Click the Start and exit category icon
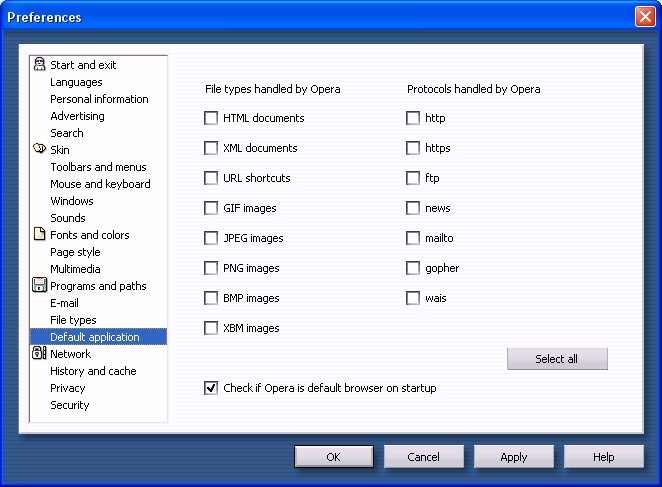This screenshot has height=487, width=662. pyautogui.click(x=39, y=64)
